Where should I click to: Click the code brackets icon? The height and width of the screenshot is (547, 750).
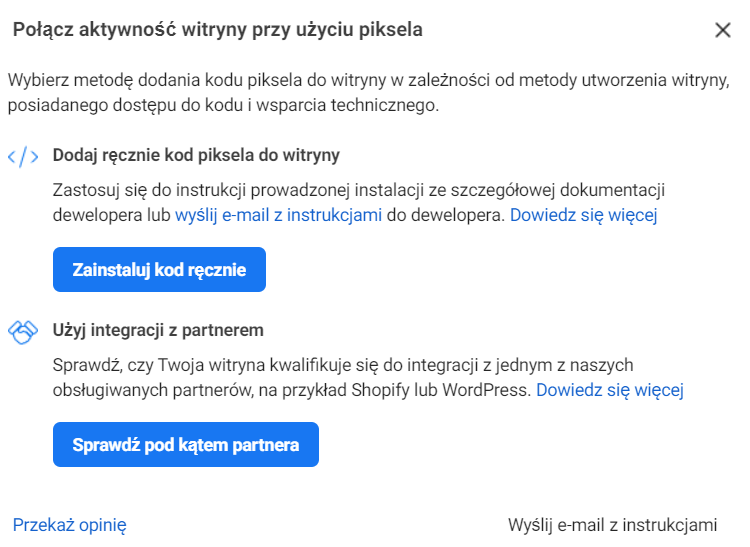(23, 156)
